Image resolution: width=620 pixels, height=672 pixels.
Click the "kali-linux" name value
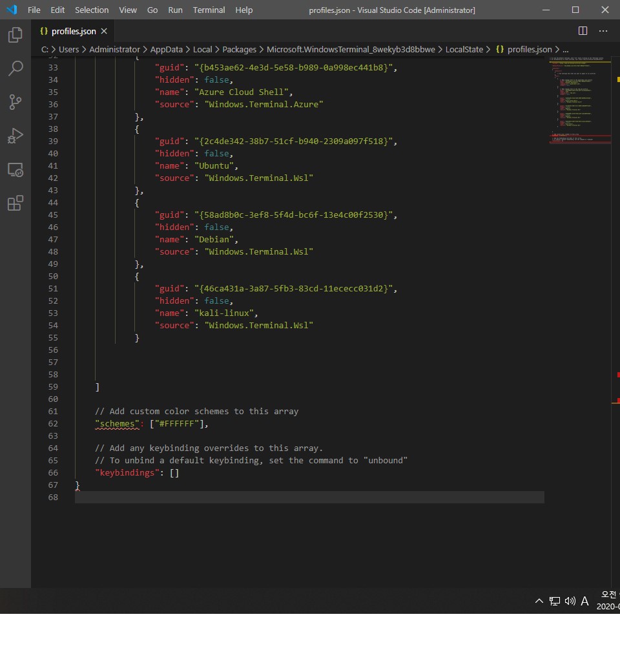(224, 313)
